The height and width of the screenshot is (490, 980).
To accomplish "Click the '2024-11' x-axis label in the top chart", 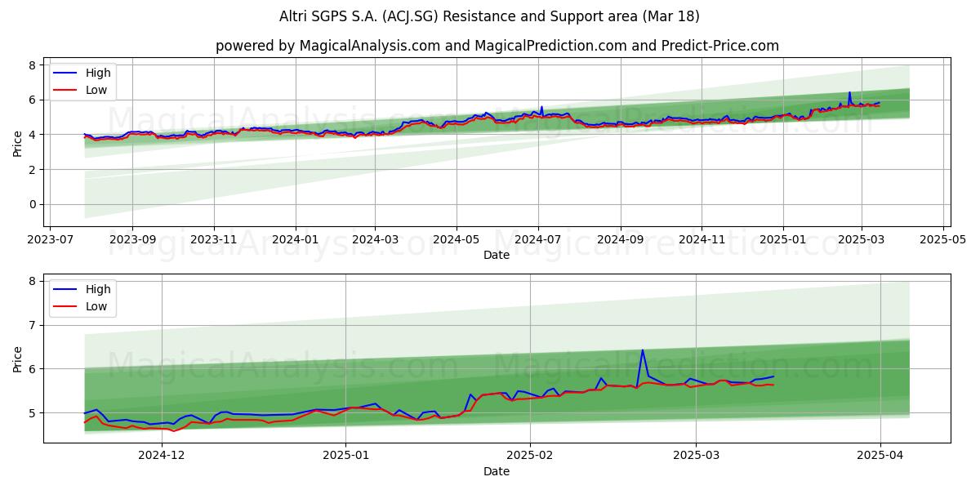I will point(702,240).
